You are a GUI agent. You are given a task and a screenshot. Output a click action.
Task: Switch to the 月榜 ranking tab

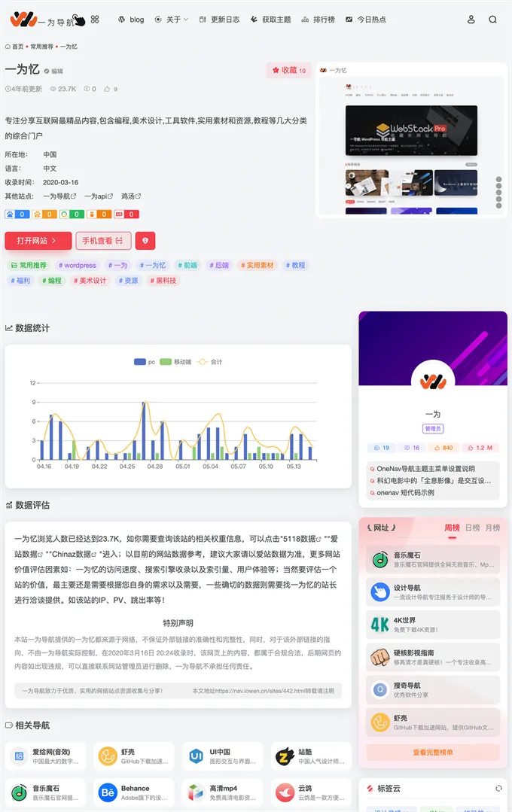(x=492, y=528)
